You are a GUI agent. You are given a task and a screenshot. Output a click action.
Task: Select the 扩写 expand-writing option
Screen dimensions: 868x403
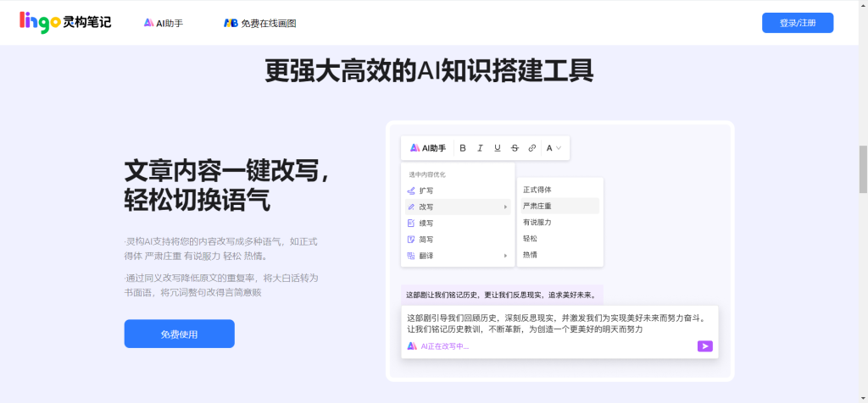pyautogui.click(x=426, y=190)
